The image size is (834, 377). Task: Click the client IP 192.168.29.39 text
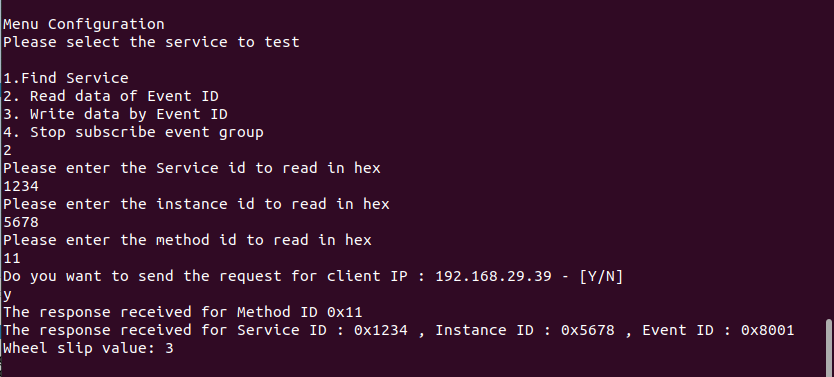[x=493, y=277]
